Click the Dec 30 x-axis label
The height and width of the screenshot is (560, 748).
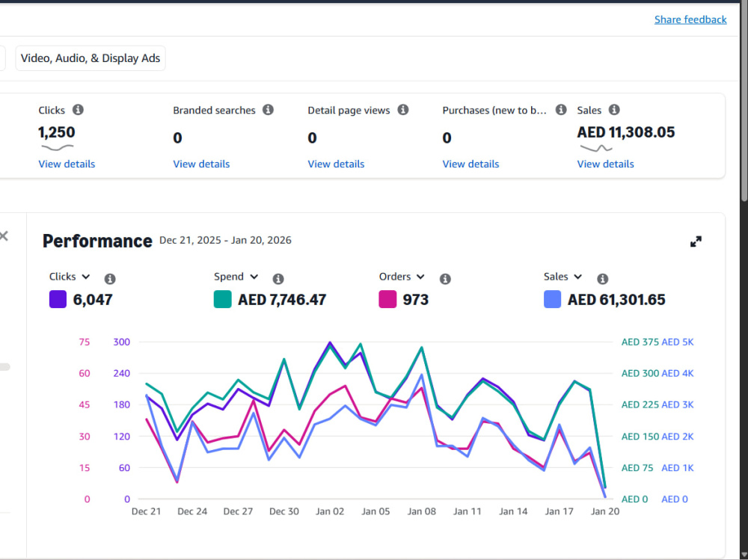pos(283,511)
